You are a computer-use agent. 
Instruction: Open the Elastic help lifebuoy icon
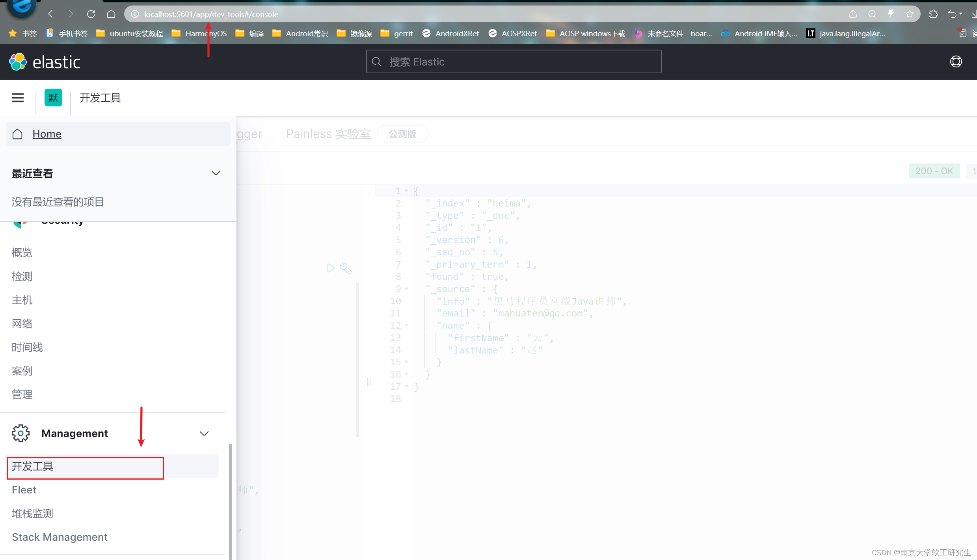click(956, 62)
